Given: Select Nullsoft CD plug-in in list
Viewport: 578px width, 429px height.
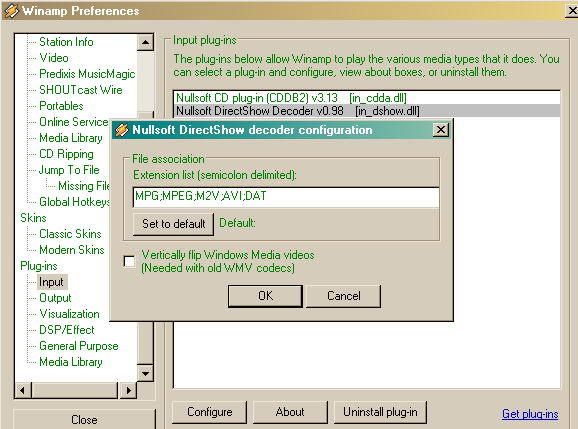Looking at the screenshot, I should (x=366, y=98).
